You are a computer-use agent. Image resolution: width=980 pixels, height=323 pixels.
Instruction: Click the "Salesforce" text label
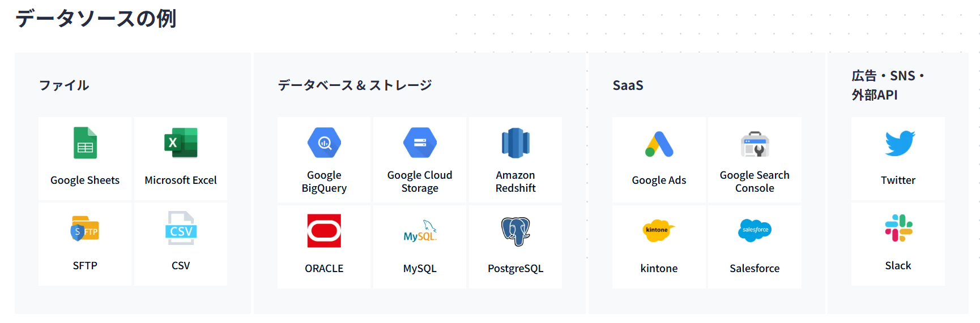point(755,269)
